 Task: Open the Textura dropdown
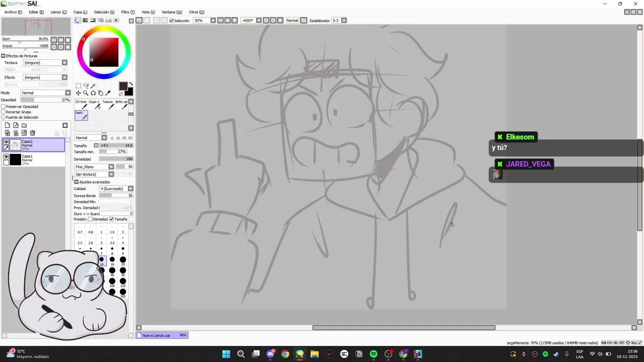tap(64, 63)
